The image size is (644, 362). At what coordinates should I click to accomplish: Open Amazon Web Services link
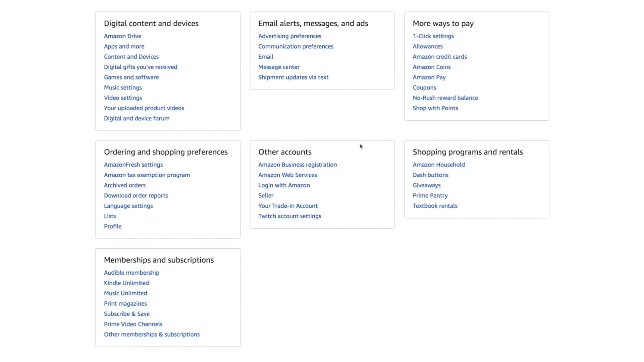(287, 175)
